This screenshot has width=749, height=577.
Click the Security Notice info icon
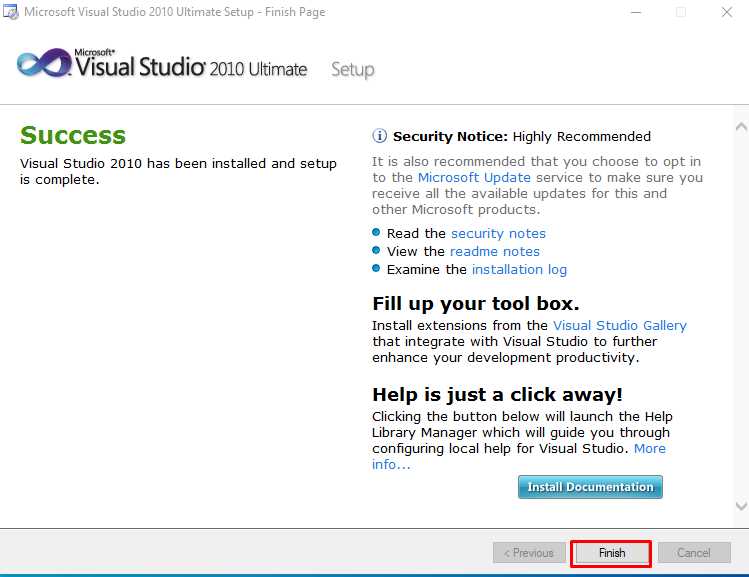click(379, 136)
